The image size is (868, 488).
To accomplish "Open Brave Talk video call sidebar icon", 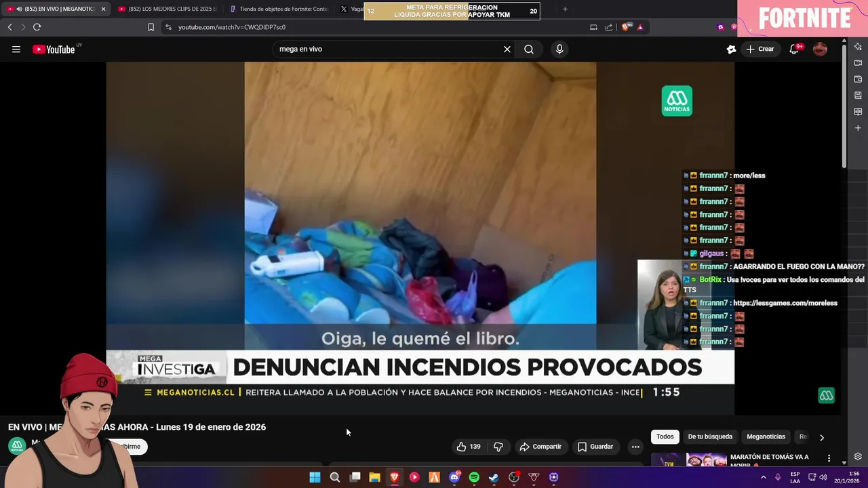I will point(858,62).
